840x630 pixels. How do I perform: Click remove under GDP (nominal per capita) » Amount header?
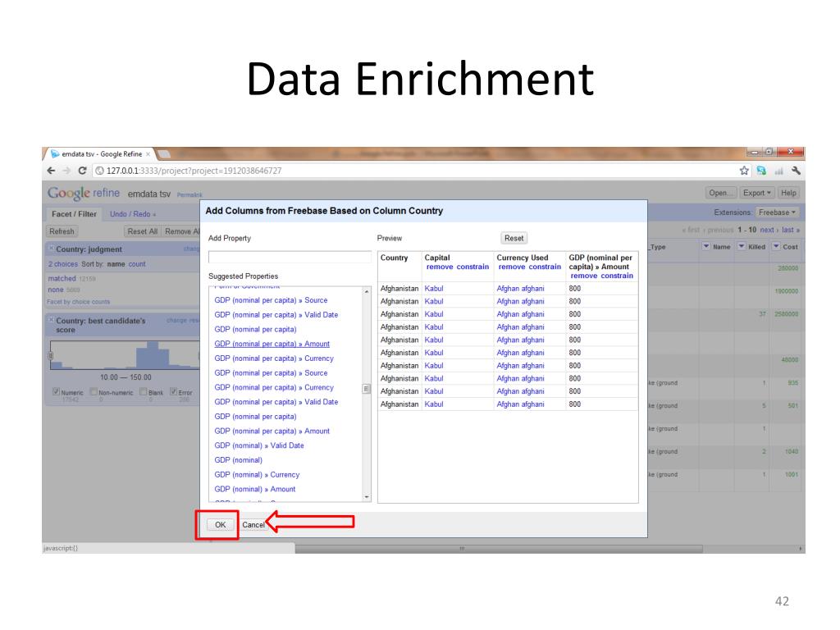tap(584, 276)
